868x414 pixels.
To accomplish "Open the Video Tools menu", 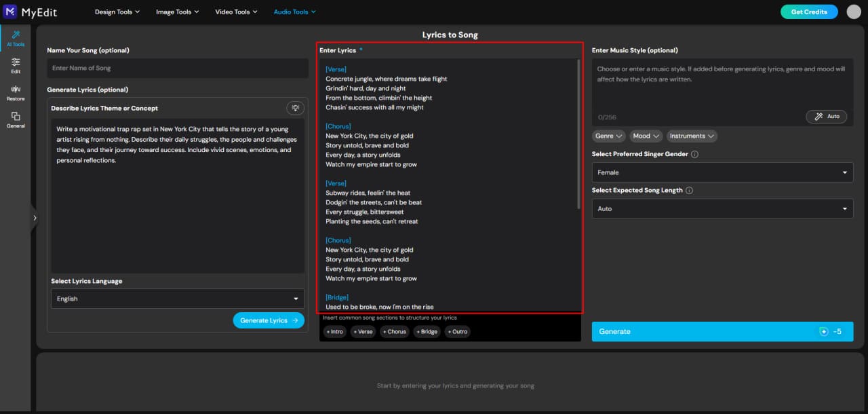I will coord(236,12).
